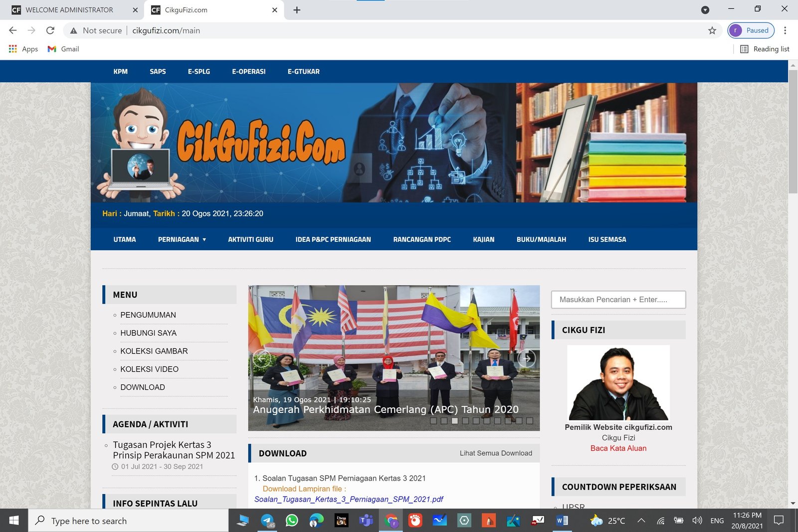
Task: Click the CikguFizi.com banner logo
Action: (x=261, y=142)
